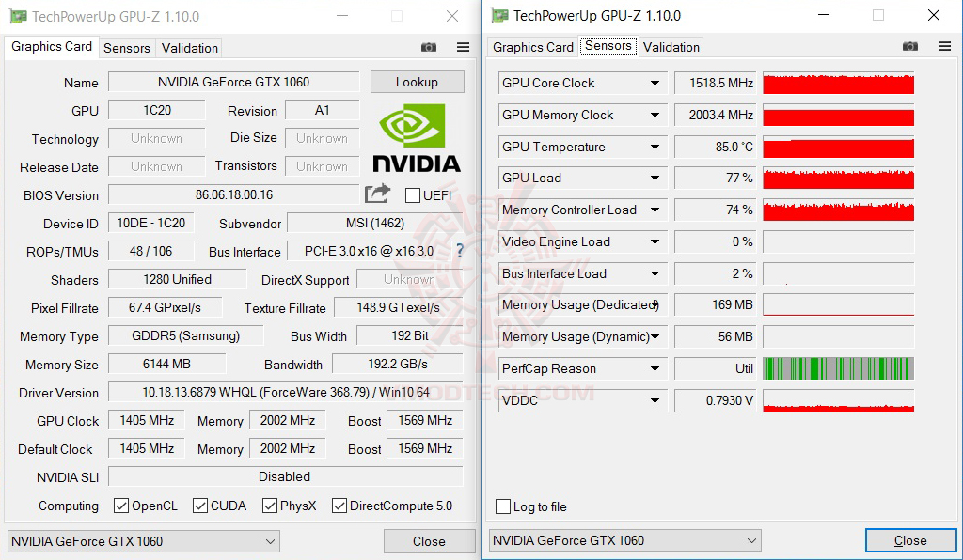Click the BIOS export arrow icon
The height and width of the screenshot is (560, 963).
click(377, 193)
